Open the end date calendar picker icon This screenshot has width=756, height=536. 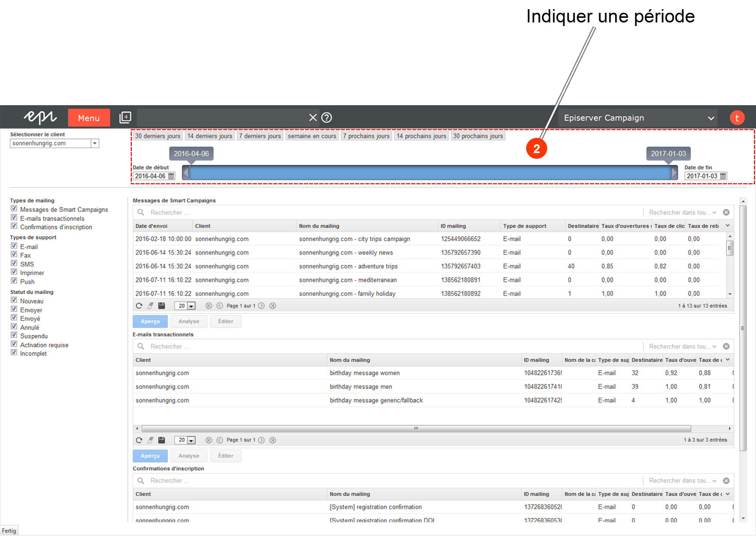(723, 176)
